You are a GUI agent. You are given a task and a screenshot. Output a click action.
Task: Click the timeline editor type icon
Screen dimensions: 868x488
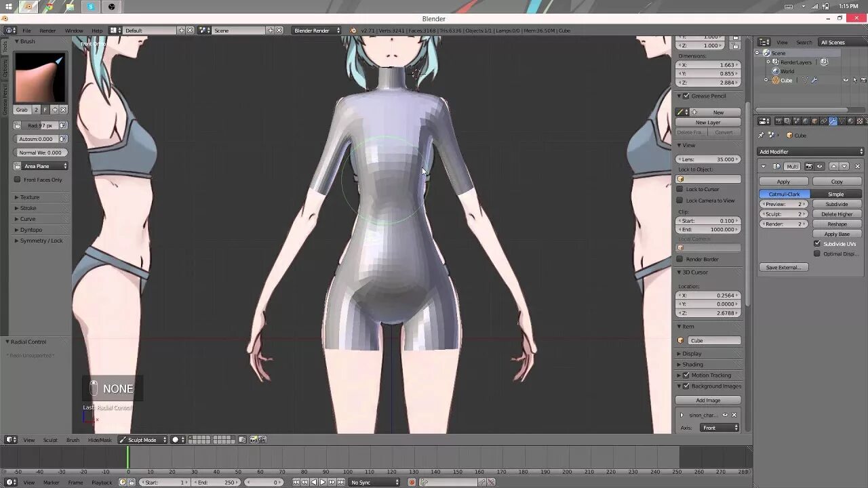coord(11,483)
